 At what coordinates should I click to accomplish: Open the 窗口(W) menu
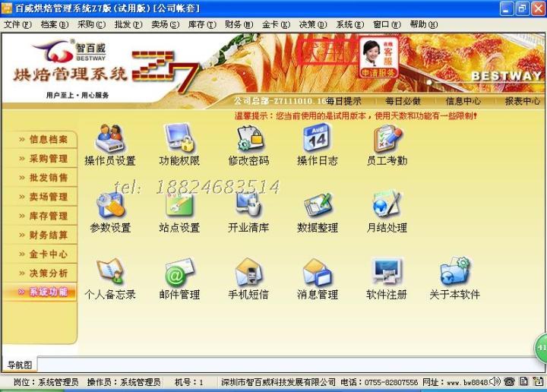tap(387, 24)
